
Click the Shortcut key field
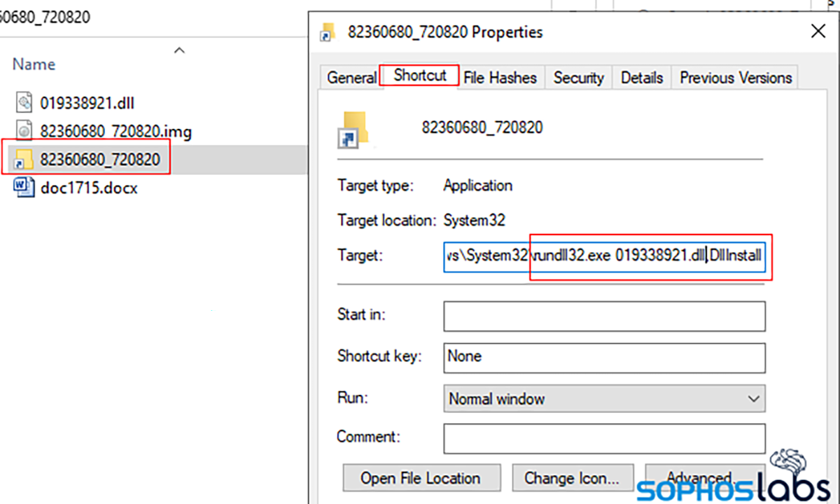point(604,357)
